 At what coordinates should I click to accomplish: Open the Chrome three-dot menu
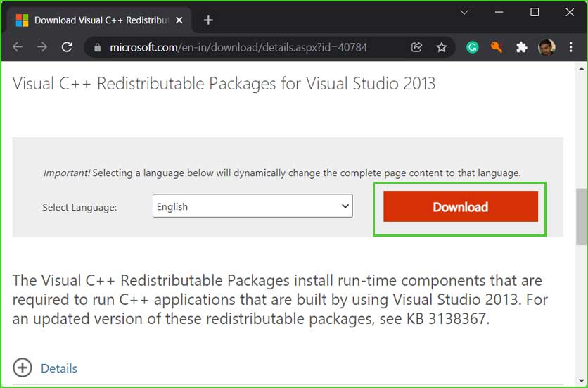click(x=570, y=47)
